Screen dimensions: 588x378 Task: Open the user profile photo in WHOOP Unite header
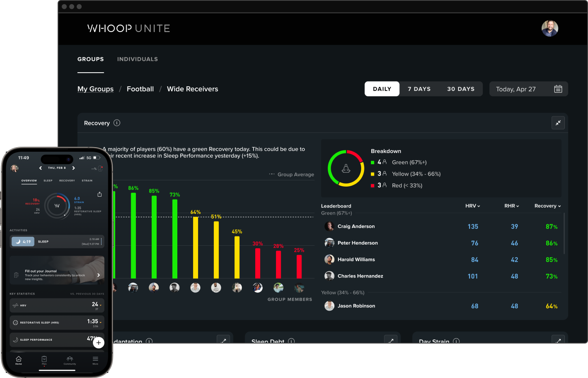pyautogui.click(x=550, y=28)
